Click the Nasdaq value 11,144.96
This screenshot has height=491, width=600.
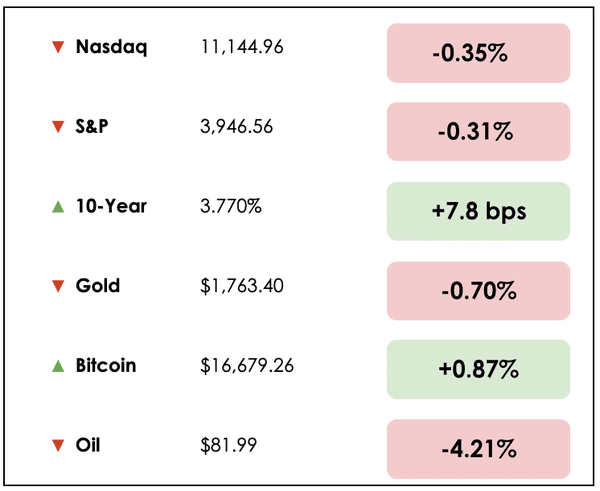pyautogui.click(x=242, y=47)
